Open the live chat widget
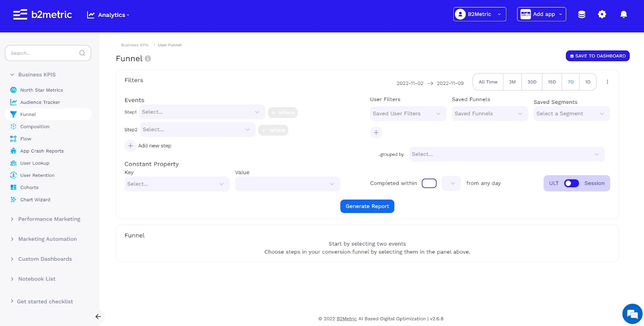Image resolution: width=644 pixels, height=326 pixels. (x=632, y=314)
